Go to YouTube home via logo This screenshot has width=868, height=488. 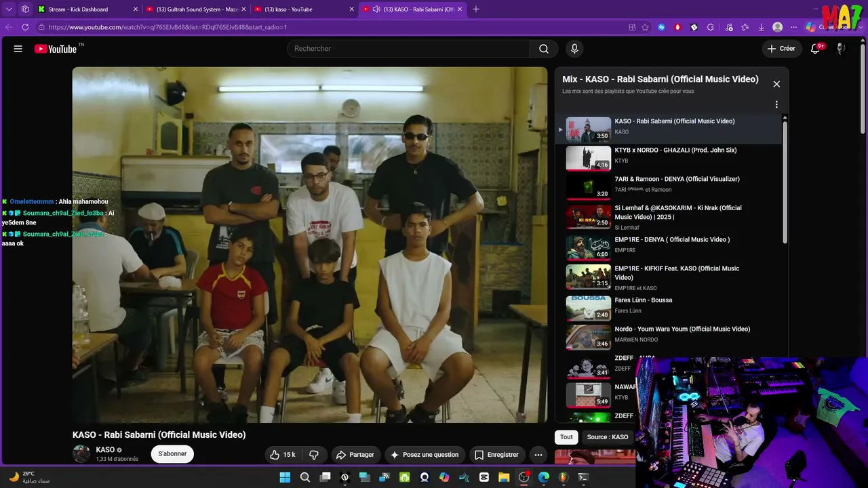click(56, 49)
